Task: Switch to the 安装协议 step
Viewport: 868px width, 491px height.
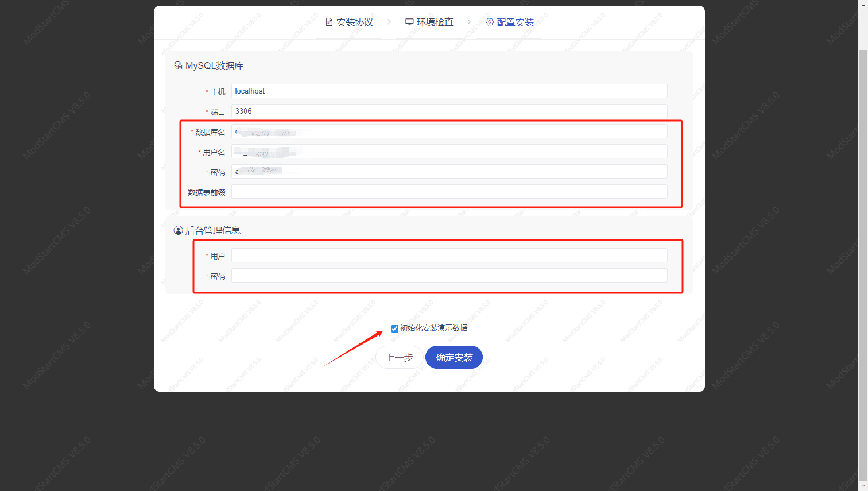Action: point(350,22)
